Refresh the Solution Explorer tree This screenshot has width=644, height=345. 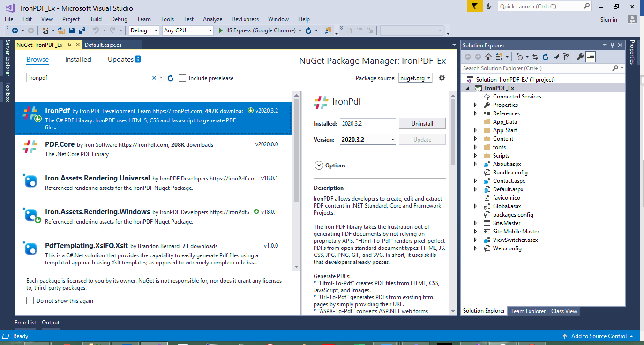point(546,57)
